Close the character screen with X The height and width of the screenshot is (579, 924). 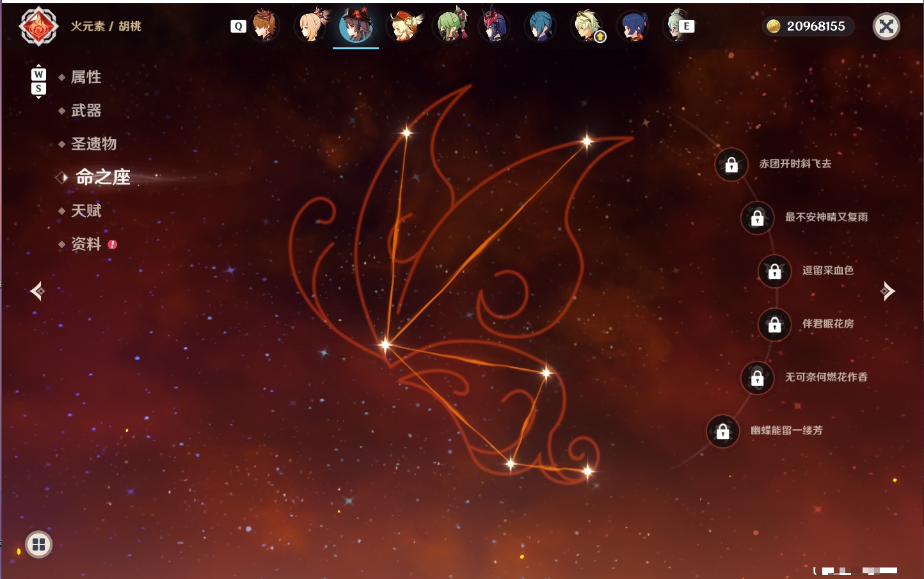(886, 26)
